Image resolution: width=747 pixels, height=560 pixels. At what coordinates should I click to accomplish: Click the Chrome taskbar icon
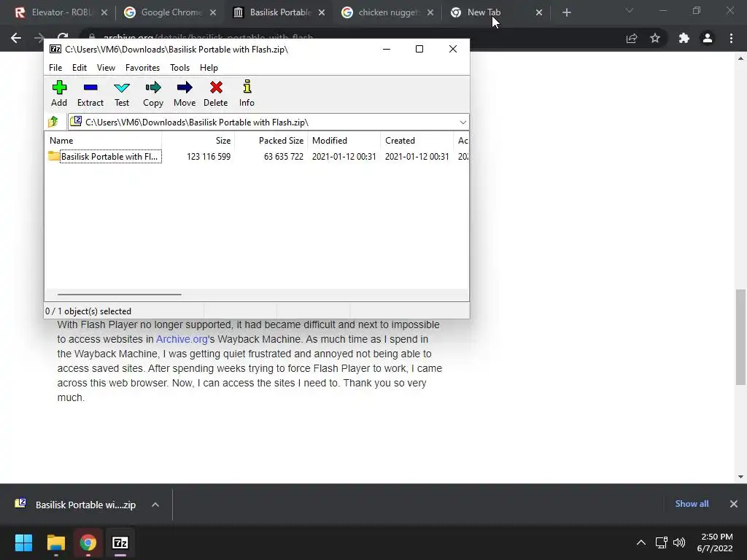88,542
